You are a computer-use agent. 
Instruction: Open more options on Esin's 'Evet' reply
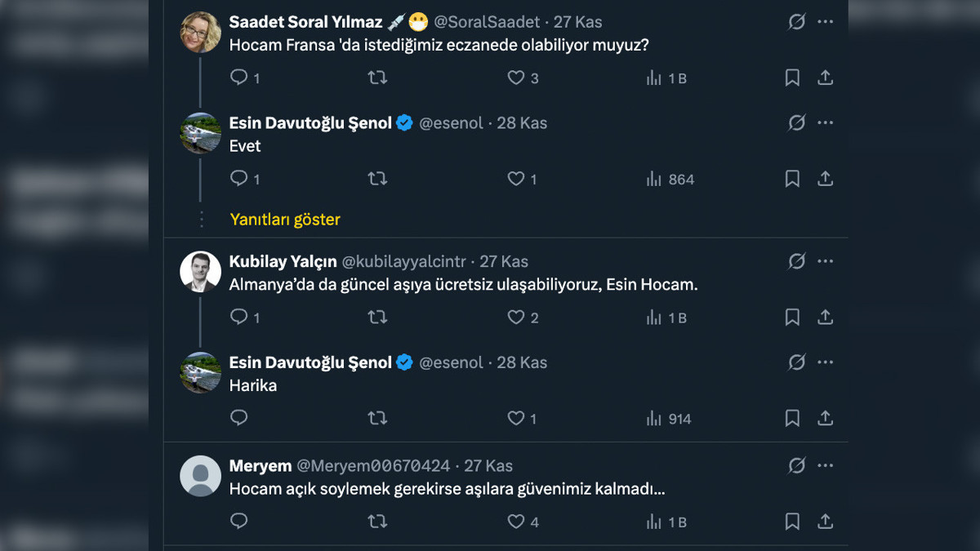tap(826, 122)
